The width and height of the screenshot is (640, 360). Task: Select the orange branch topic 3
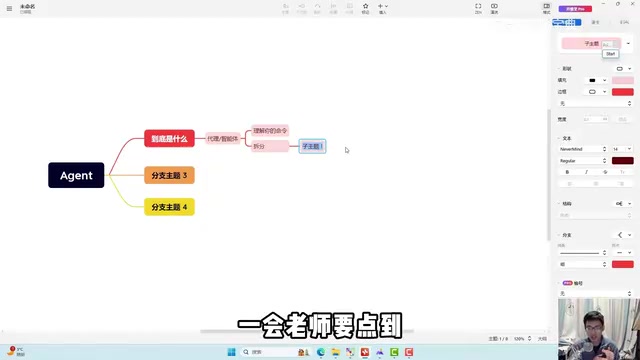pyautogui.click(x=169, y=175)
